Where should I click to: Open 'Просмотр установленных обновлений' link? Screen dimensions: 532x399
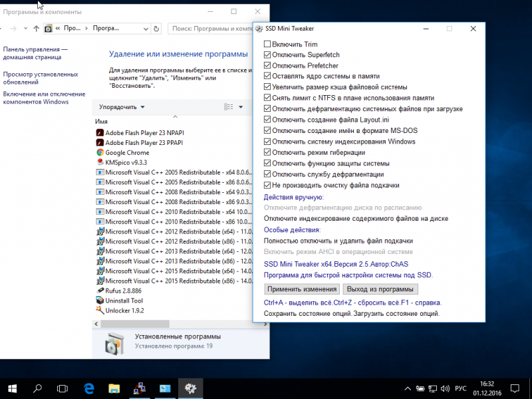41,78
